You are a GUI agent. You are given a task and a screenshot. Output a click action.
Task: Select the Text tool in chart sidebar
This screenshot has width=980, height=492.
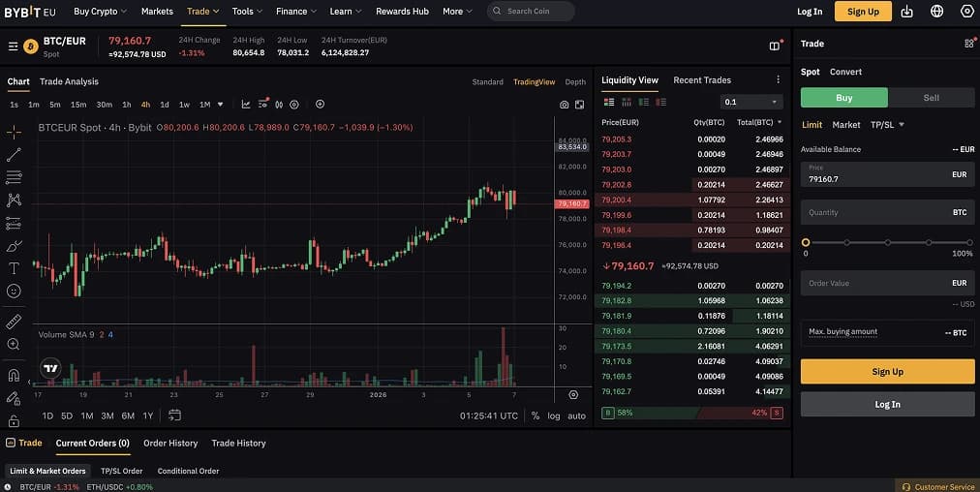click(x=14, y=268)
